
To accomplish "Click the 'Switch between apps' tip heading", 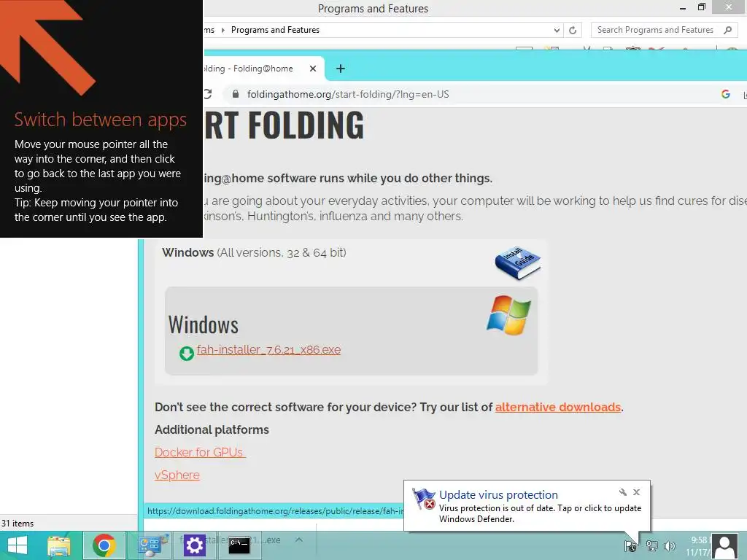I will 101,120.
